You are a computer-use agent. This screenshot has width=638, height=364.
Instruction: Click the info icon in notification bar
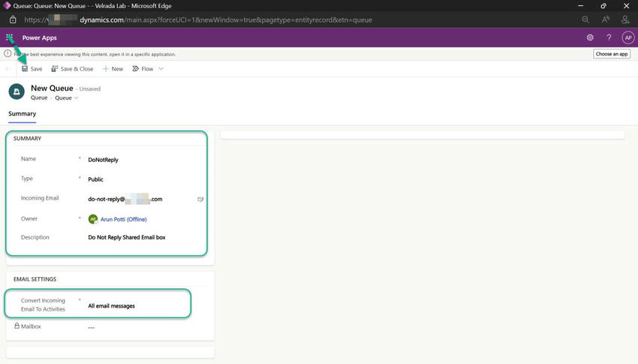pyautogui.click(x=8, y=54)
